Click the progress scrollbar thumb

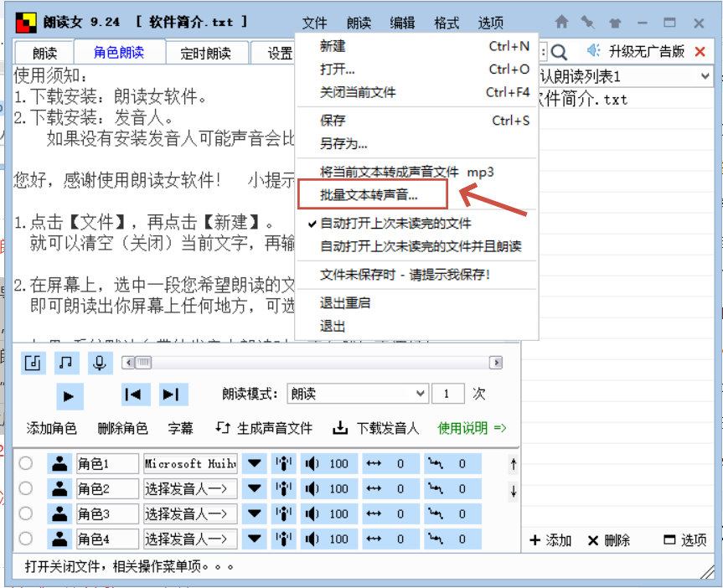click(143, 363)
